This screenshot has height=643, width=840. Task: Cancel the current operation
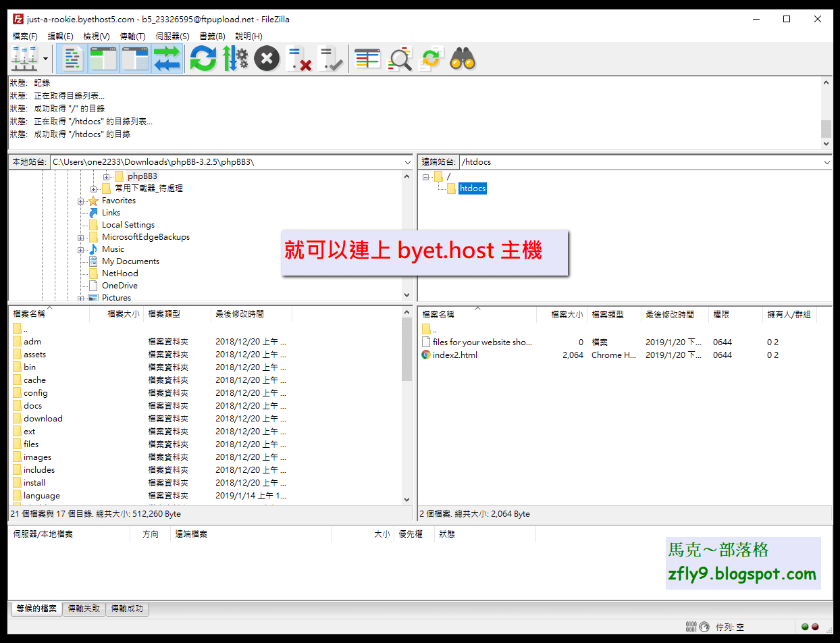(x=266, y=59)
